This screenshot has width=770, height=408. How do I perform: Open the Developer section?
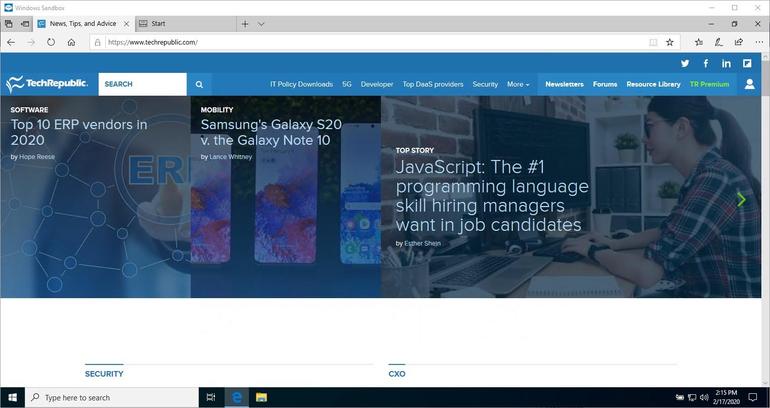(377, 84)
